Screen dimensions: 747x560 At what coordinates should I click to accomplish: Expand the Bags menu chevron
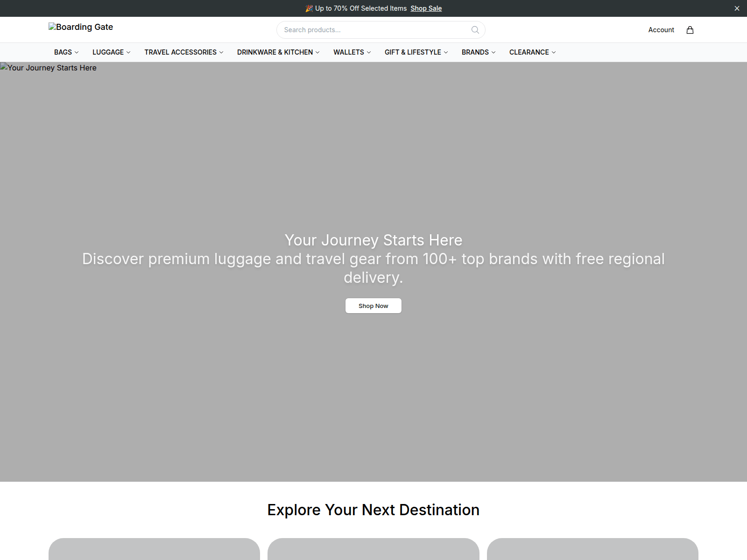point(77,52)
